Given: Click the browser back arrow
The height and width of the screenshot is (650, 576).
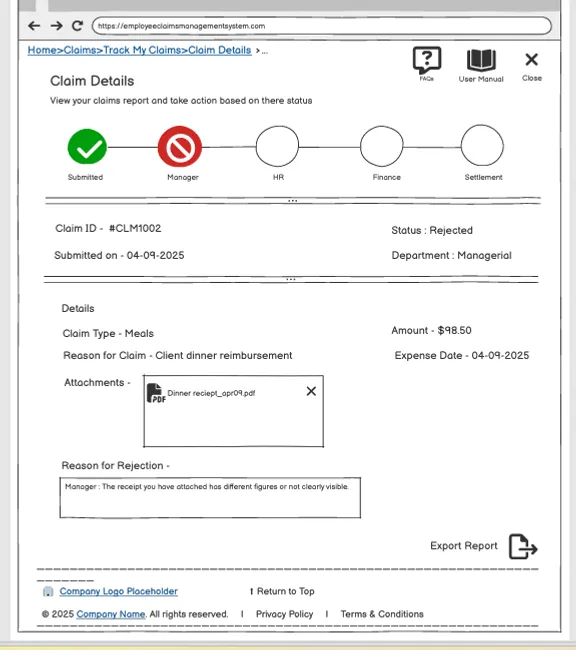Looking at the screenshot, I should click(x=34, y=26).
